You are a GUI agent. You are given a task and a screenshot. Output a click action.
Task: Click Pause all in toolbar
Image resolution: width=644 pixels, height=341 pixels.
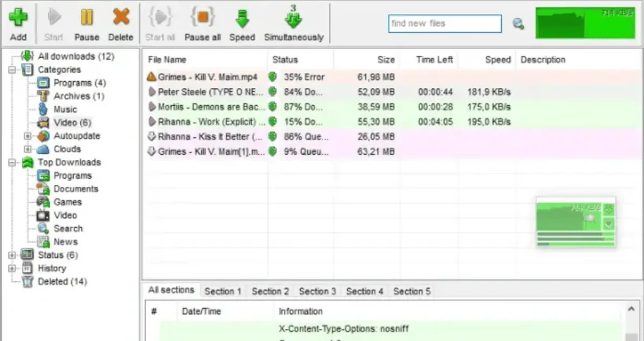[203, 24]
